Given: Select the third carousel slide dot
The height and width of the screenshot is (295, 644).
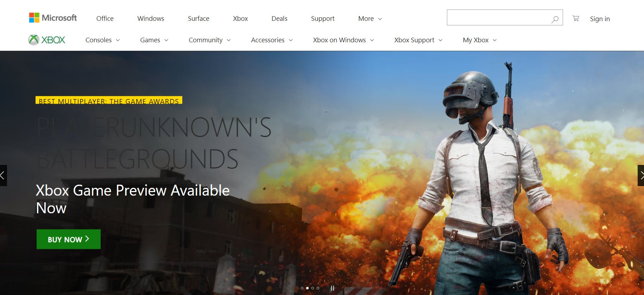Looking at the screenshot, I should click(x=312, y=288).
